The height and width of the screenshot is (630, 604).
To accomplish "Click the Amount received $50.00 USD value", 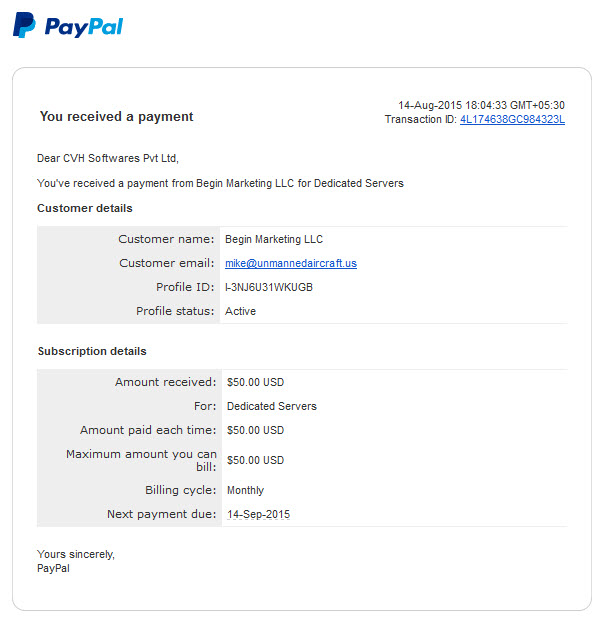I will 256,382.
